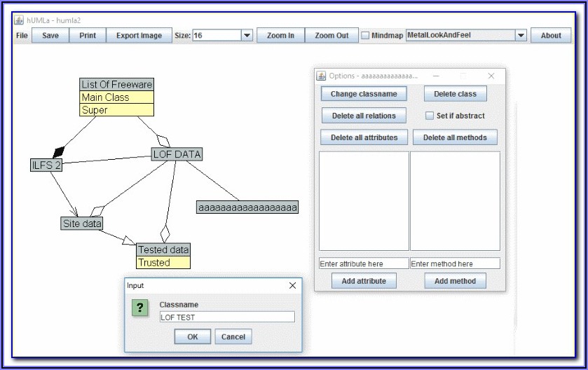Screen dimensions: 588x370
Task: Enable the Mindmap checkbox
Action: tap(365, 36)
